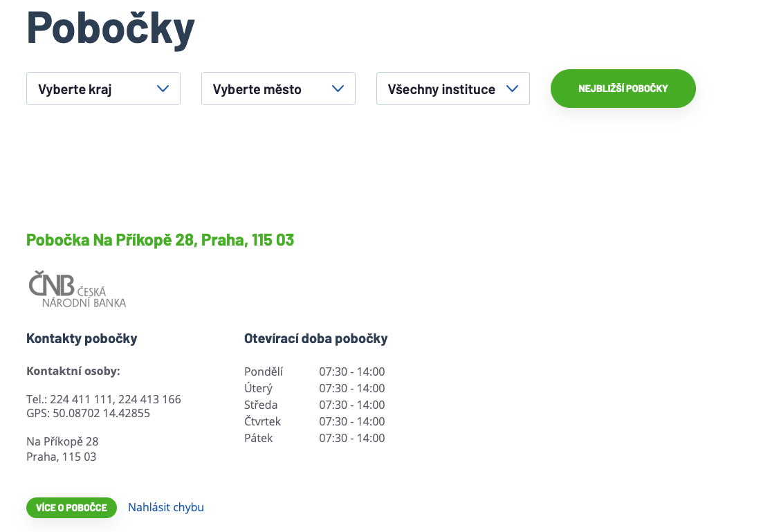Viewport: 761px width, 532px height.
Task: Click the "Otevírací doba pobočky" heading
Action: pos(315,338)
